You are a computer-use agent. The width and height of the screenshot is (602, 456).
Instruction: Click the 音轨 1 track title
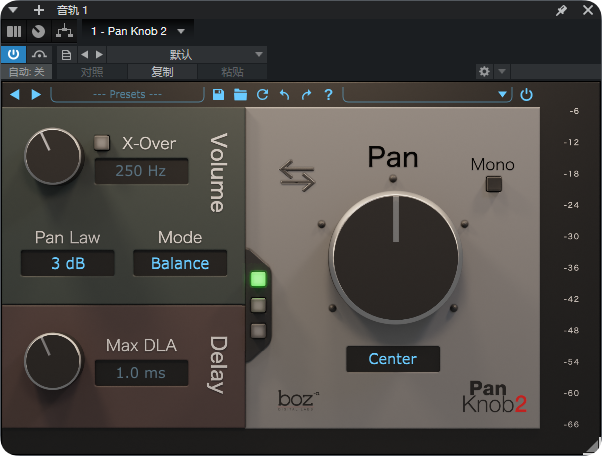[x=72, y=10]
